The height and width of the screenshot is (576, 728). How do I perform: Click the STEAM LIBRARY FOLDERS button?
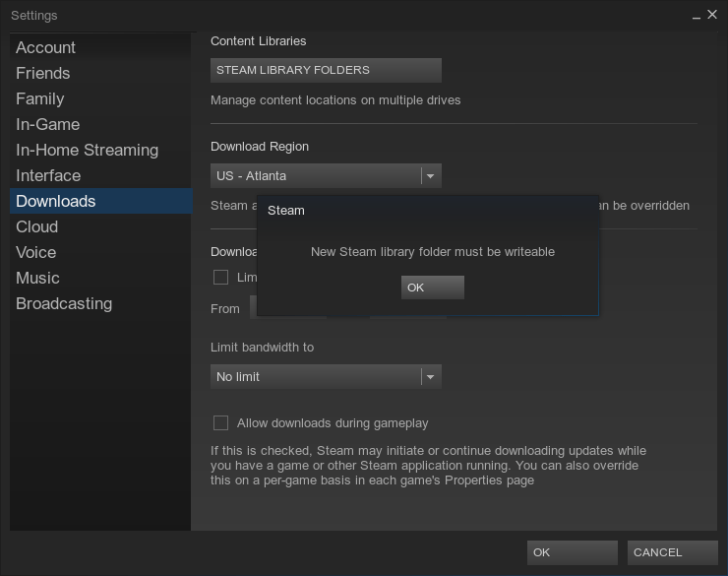[326, 70]
